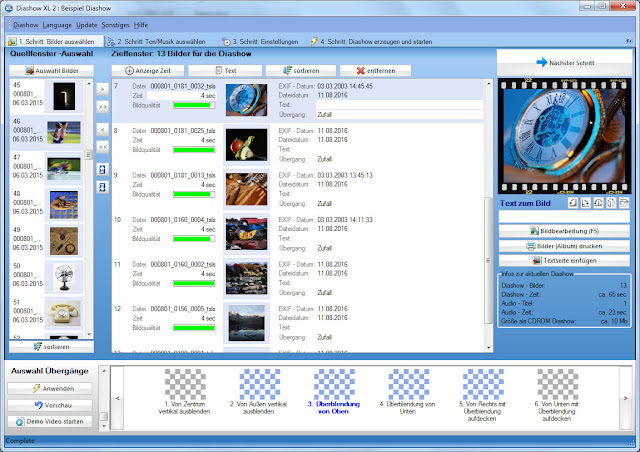Sort source list with bottom sortieren button

coord(51,347)
